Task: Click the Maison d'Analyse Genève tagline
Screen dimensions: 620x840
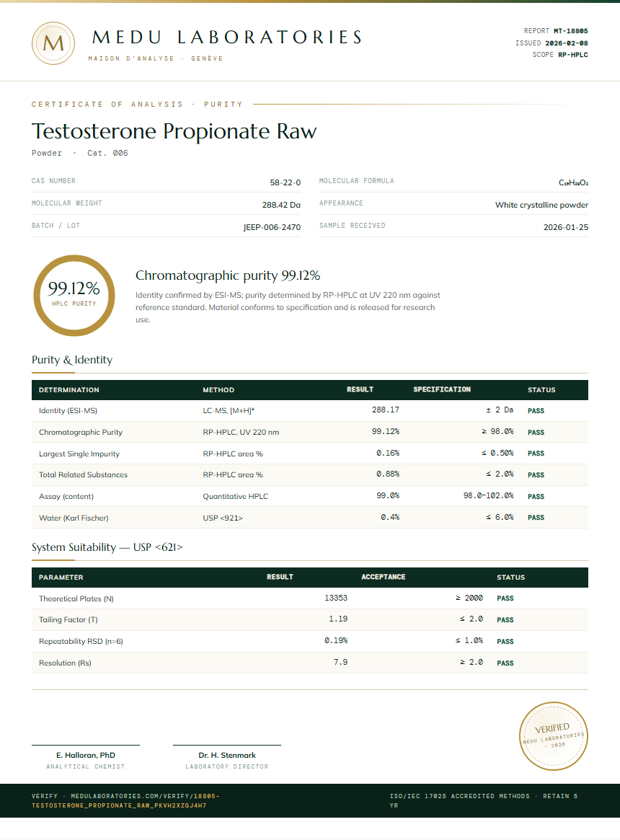Action: pyautogui.click(x=156, y=58)
